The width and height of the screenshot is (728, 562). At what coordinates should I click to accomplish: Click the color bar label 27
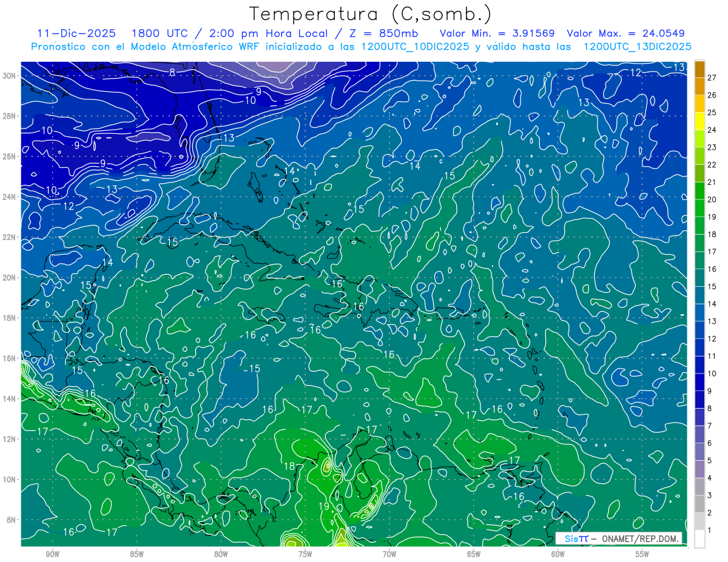[x=712, y=78]
